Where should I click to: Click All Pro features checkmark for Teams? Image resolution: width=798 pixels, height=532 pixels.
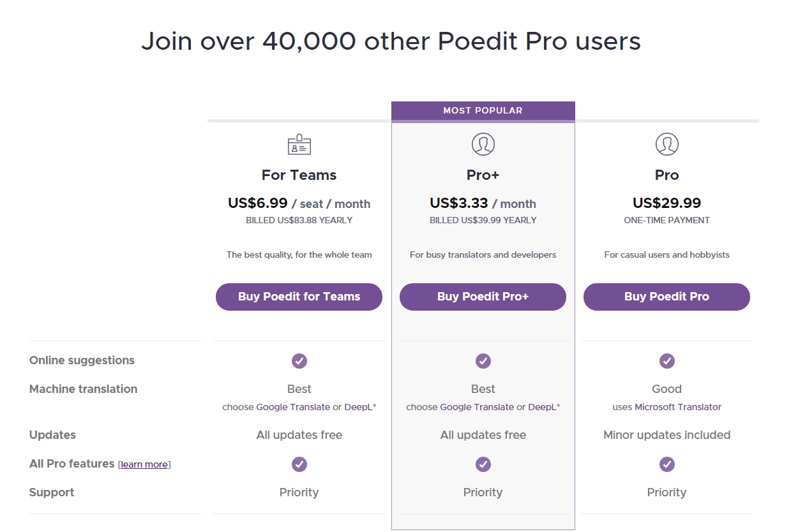299,464
